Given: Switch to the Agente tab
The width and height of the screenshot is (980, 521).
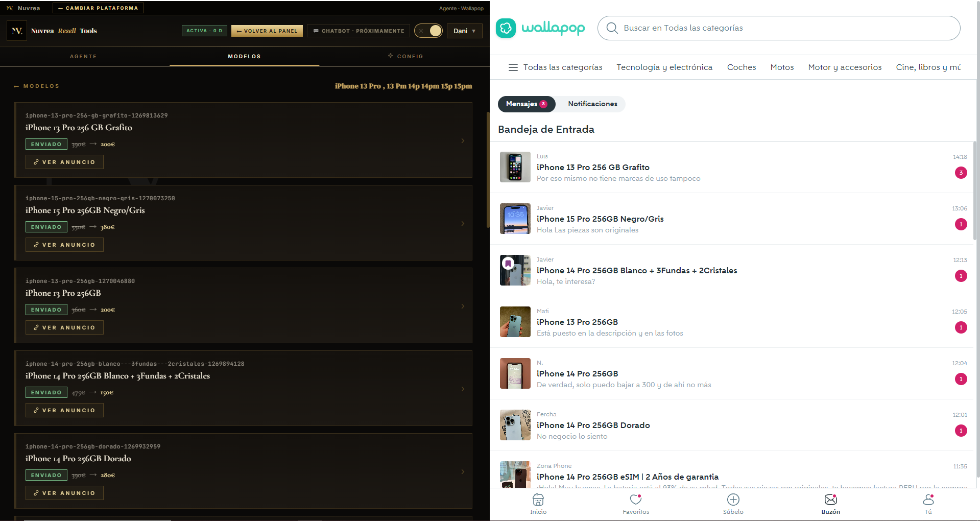Looking at the screenshot, I should 83,56.
